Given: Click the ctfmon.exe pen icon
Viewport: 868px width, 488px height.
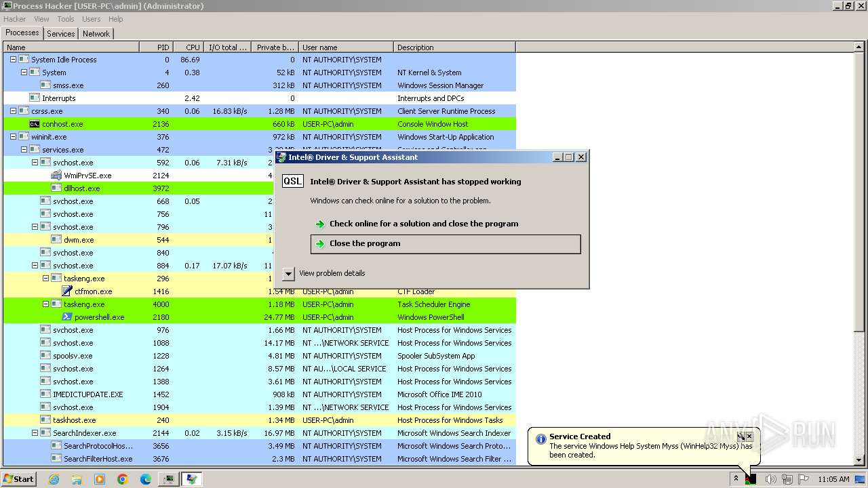Looking at the screenshot, I should [x=67, y=291].
